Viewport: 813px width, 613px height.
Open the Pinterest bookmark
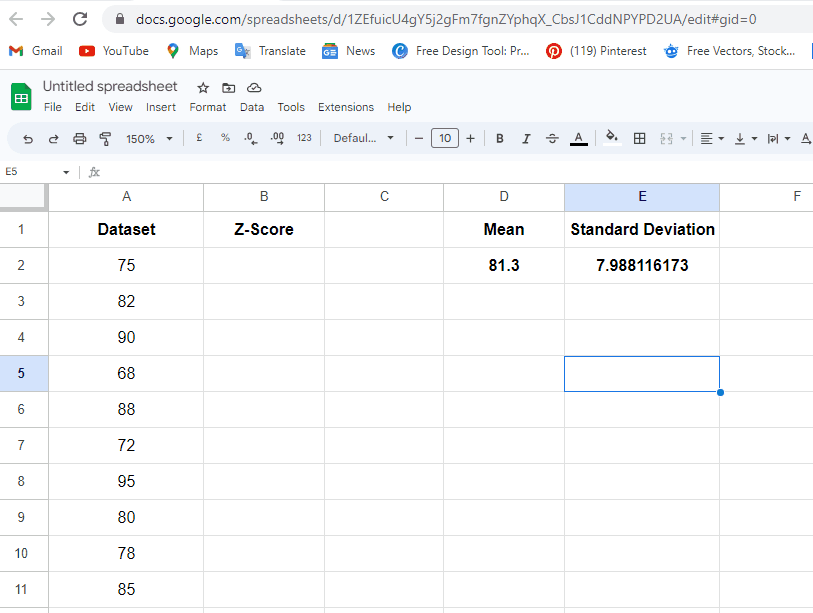596,51
